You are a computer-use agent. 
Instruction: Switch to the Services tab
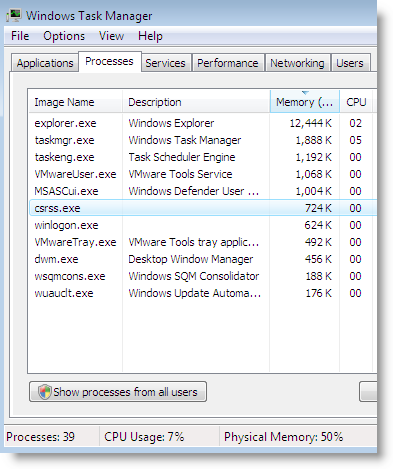tap(165, 63)
